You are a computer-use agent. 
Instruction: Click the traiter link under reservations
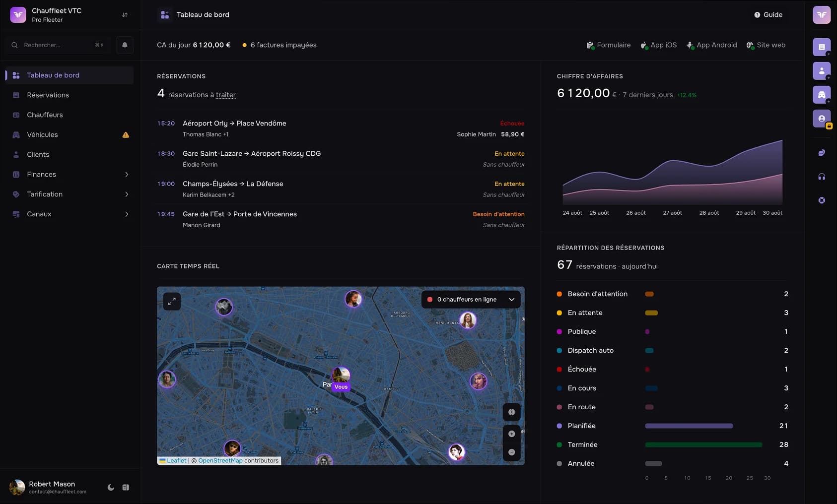225,95
